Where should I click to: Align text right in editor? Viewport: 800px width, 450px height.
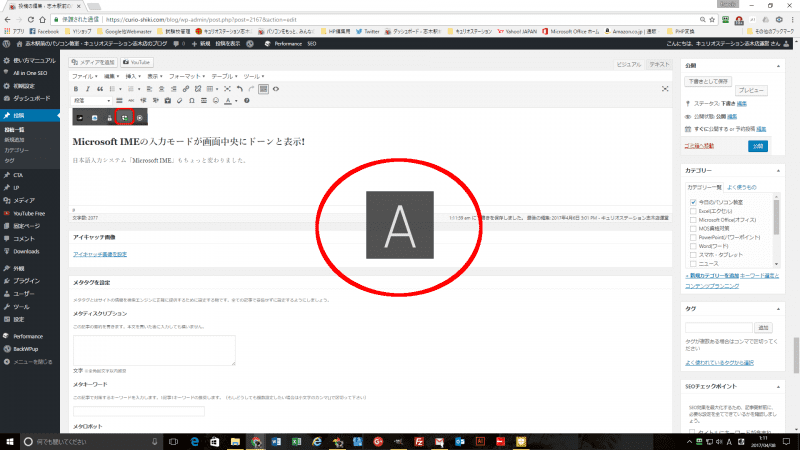[x=173, y=89]
